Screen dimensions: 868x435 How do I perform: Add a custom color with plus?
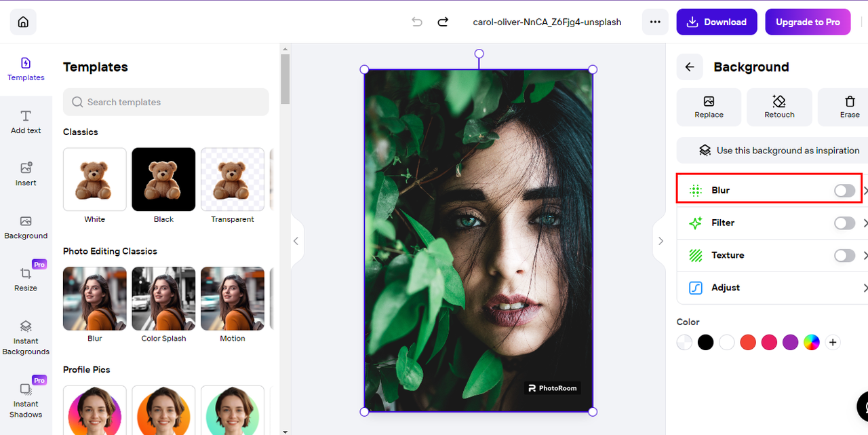(x=833, y=343)
